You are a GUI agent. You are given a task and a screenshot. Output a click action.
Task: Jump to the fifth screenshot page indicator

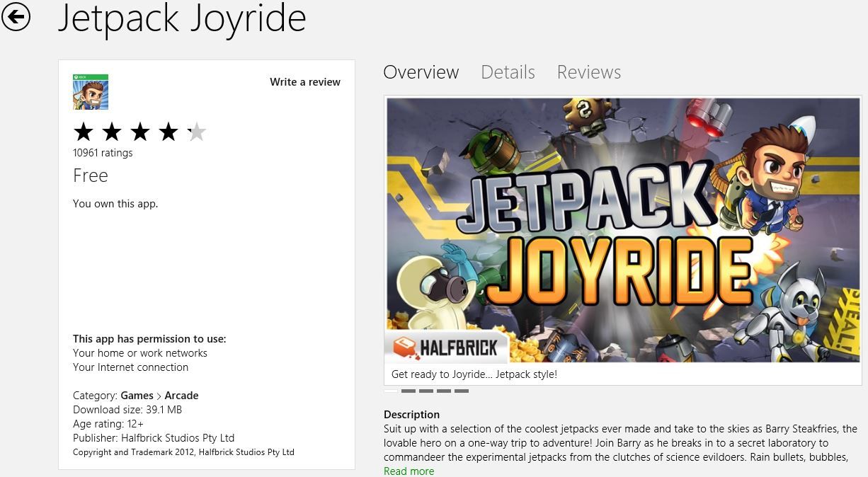[x=462, y=391]
